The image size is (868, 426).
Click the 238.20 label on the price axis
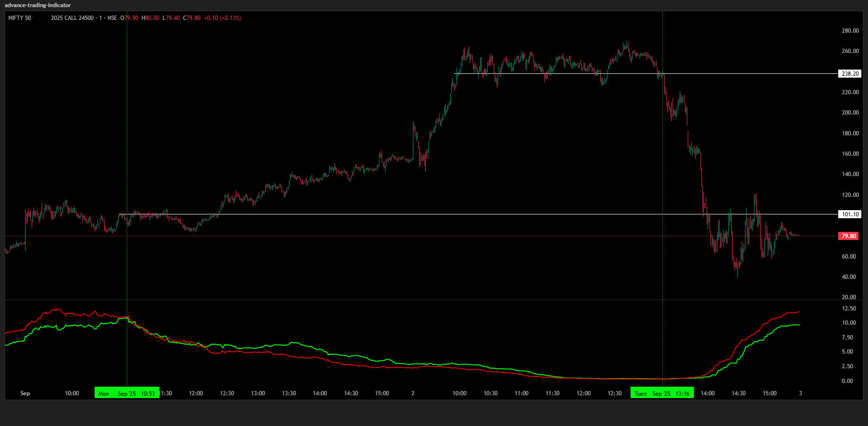[x=850, y=73]
